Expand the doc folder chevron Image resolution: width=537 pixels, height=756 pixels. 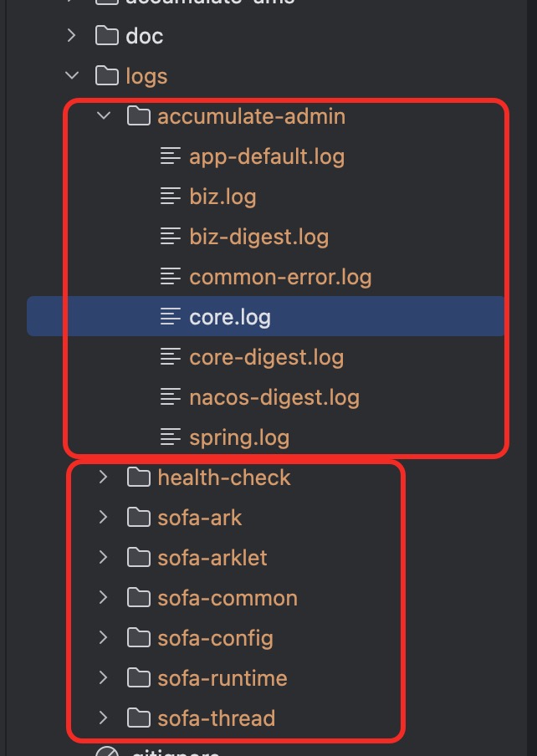coord(72,36)
